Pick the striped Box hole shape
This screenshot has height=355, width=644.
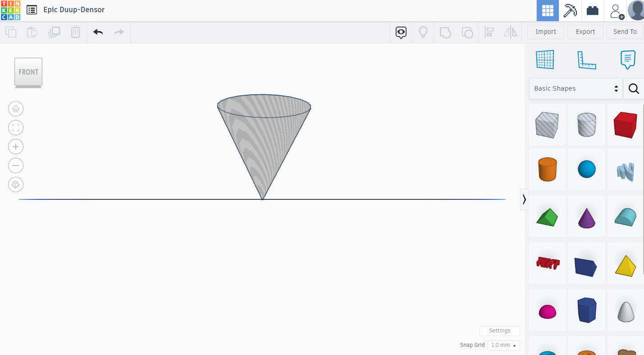[547, 124]
